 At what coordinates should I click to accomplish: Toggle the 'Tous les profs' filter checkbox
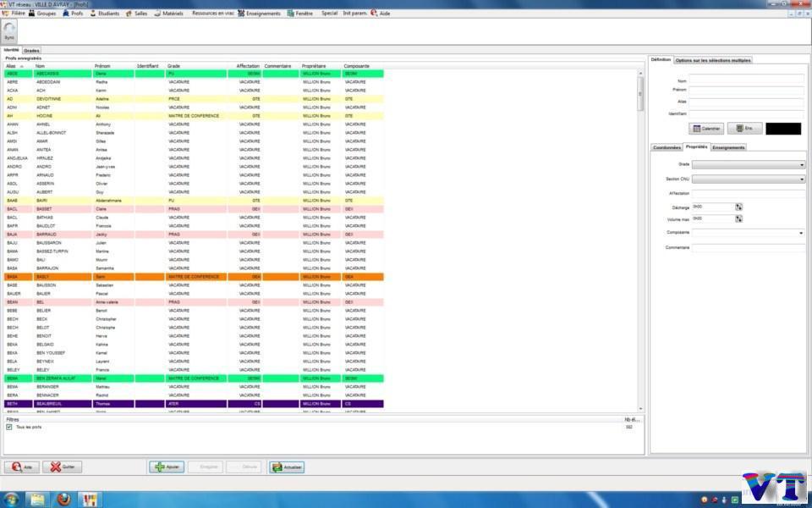(9, 427)
